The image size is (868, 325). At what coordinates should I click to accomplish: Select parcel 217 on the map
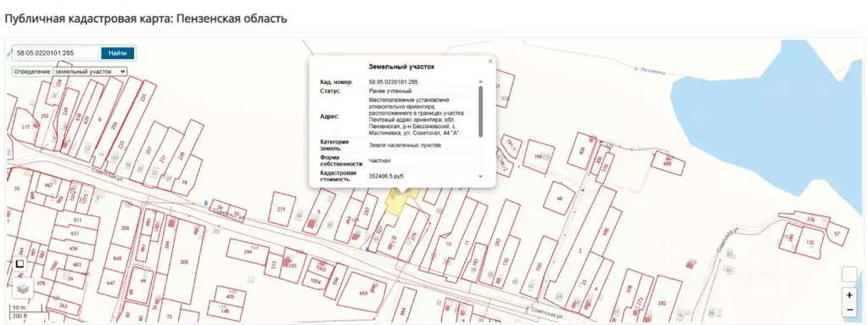pos(25,126)
